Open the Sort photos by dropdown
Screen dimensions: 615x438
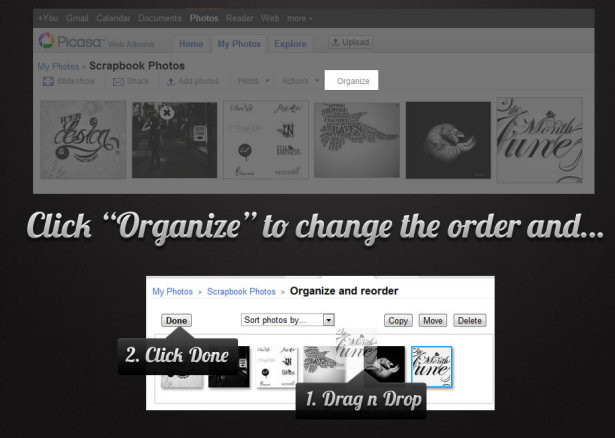click(x=287, y=320)
